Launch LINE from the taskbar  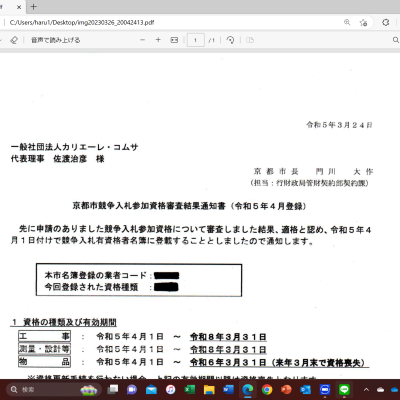pyautogui.click(x=344, y=389)
